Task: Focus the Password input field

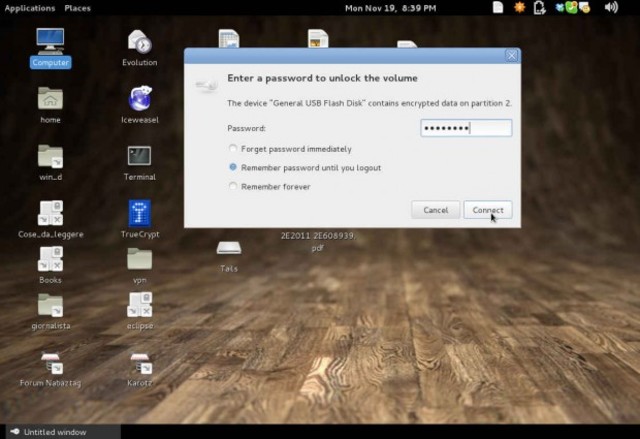Action: (466, 128)
